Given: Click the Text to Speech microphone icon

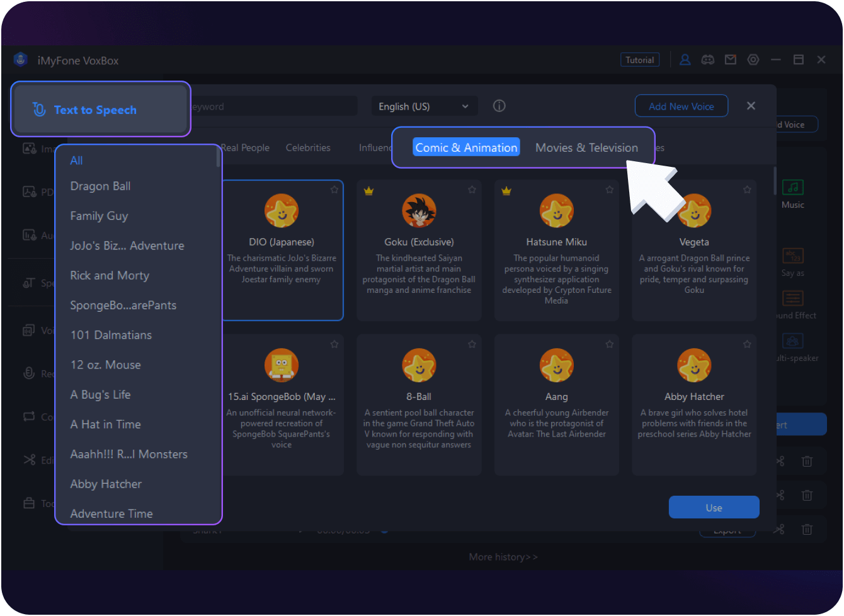Looking at the screenshot, I should pyautogui.click(x=39, y=110).
